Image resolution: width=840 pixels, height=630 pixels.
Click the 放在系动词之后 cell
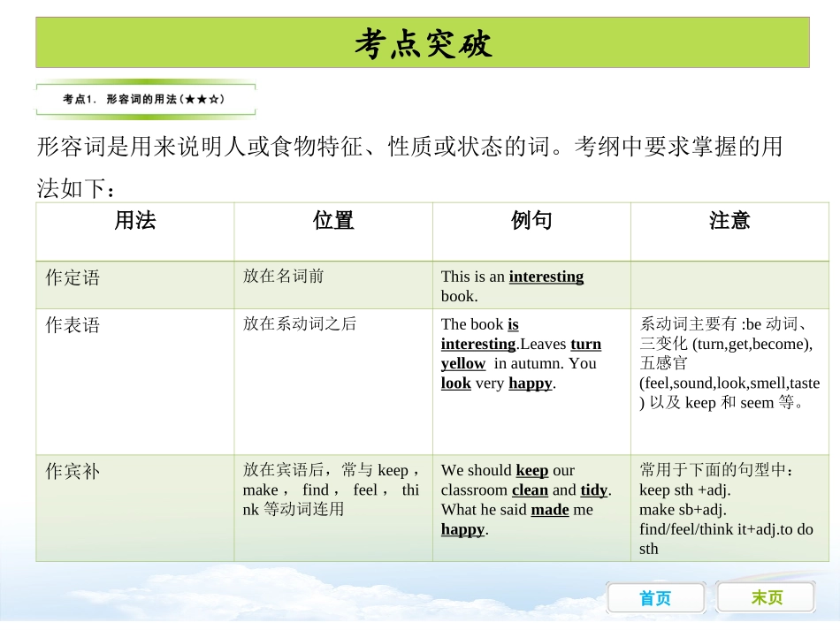click(x=333, y=382)
